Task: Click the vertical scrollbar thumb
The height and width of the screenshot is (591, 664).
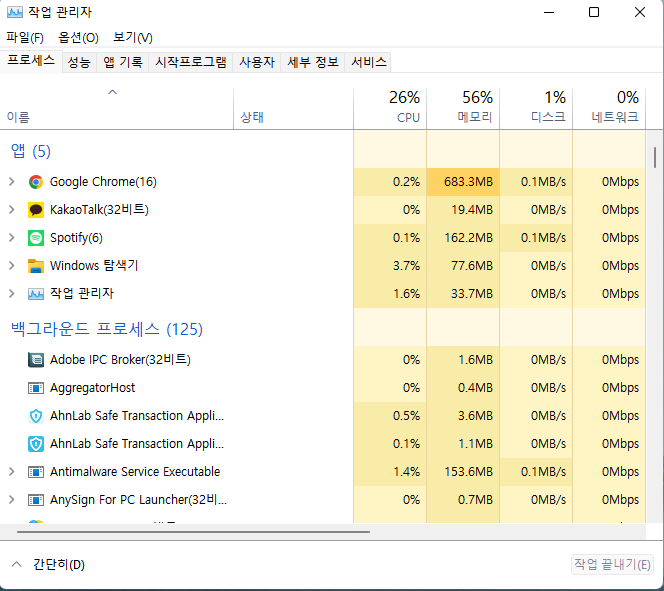Action: (655, 157)
